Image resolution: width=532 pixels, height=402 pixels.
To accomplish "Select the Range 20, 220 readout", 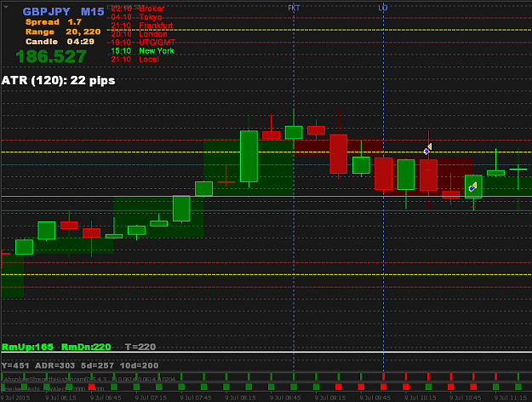I will click(x=63, y=32).
